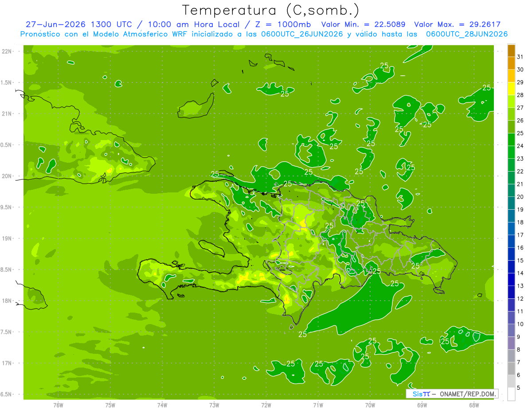Click the '1.5N' latitude axis label
This screenshot has height=411, width=532.
coord(6,83)
